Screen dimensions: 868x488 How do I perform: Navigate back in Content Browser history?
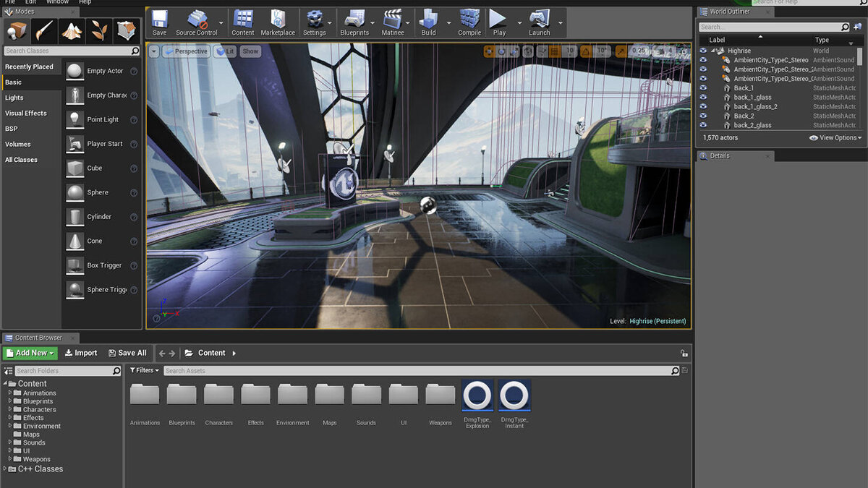162,353
